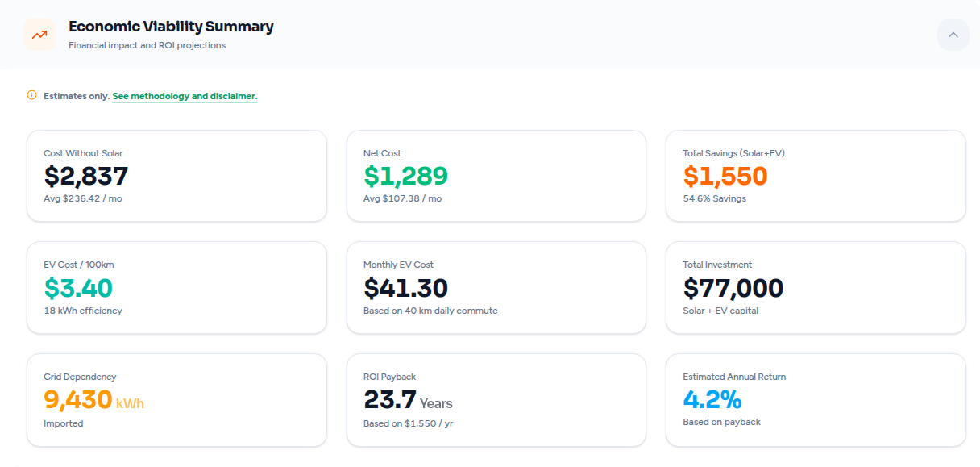Viewport: 980px width, 467px height.
Task: Click the 'Imported' text
Action: pyautogui.click(x=63, y=423)
